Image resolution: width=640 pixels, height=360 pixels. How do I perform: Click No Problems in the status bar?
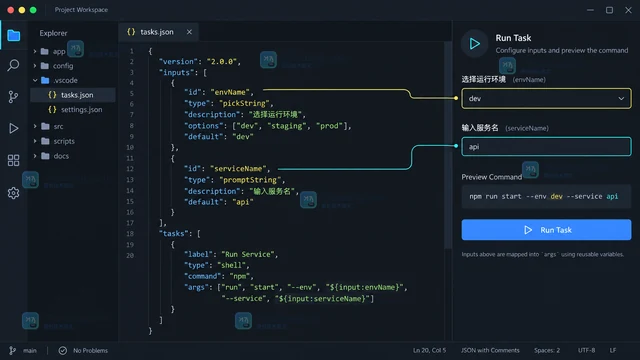pyautogui.click(x=90, y=351)
